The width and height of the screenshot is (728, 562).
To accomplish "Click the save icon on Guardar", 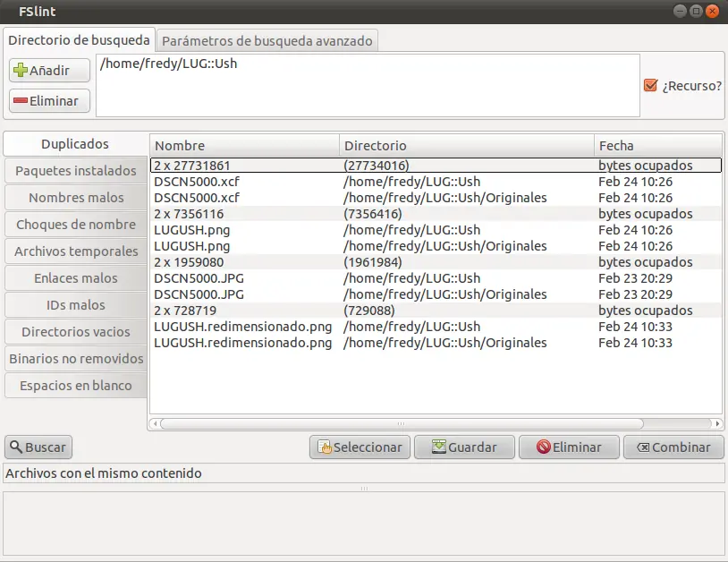I will (x=439, y=447).
